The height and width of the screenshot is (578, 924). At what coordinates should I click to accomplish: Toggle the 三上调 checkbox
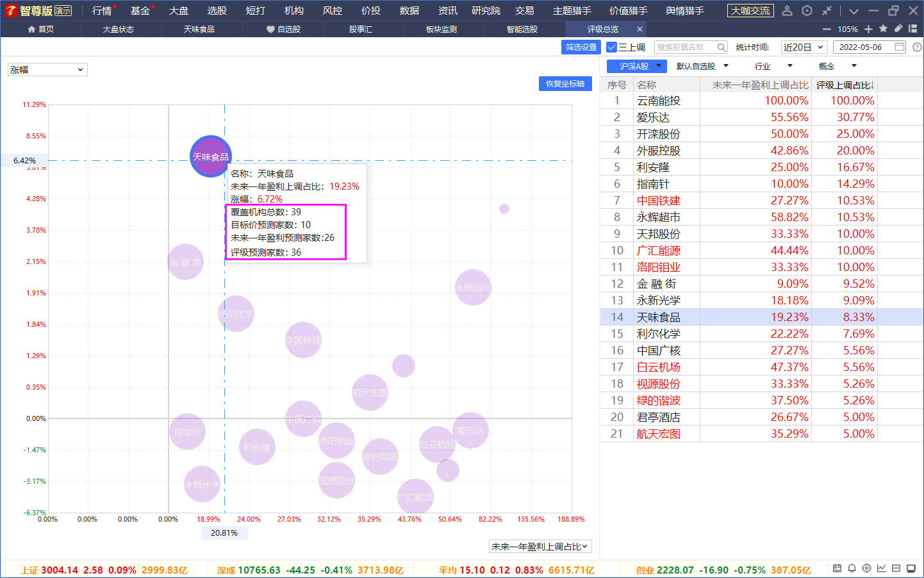[x=611, y=47]
